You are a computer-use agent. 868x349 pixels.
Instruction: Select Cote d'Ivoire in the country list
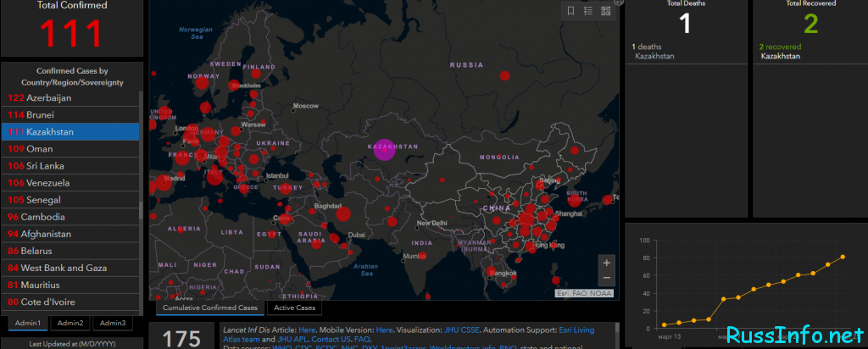pos(70,302)
